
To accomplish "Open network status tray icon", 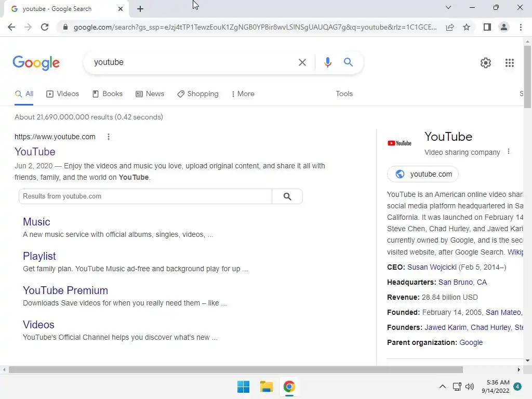I will (x=457, y=387).
